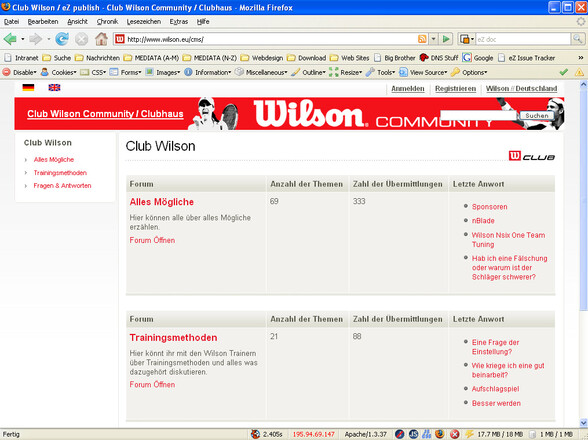Viewport: 588px width, 440px height.
Task: Click the green Go arrow button
Action: point(446,39)
